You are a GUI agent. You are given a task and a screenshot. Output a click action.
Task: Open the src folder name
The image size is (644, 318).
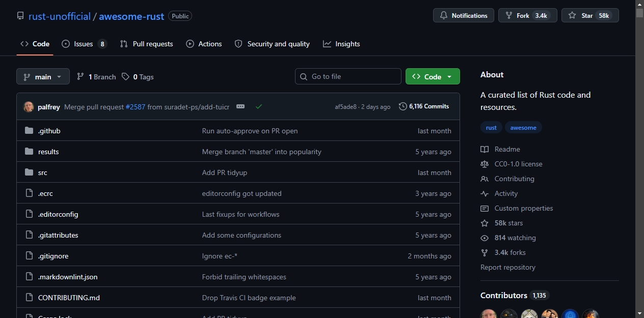[x=43, y=172]
